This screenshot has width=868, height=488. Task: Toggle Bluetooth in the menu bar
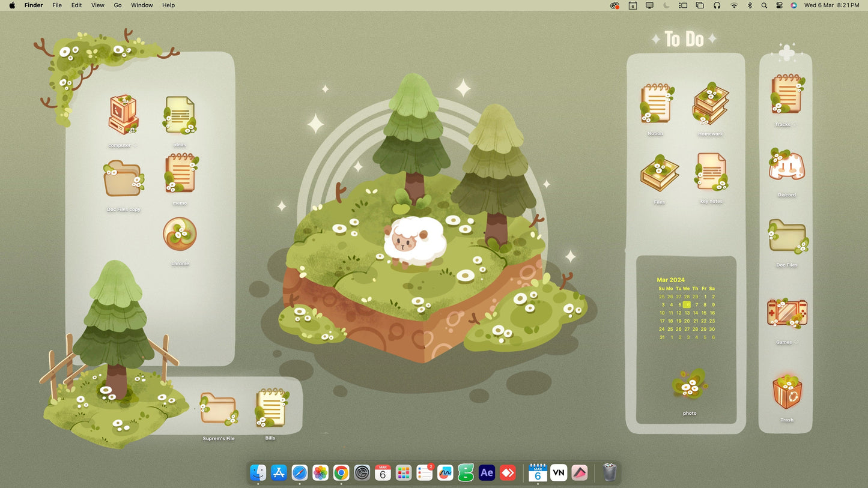tap(749, 5)
